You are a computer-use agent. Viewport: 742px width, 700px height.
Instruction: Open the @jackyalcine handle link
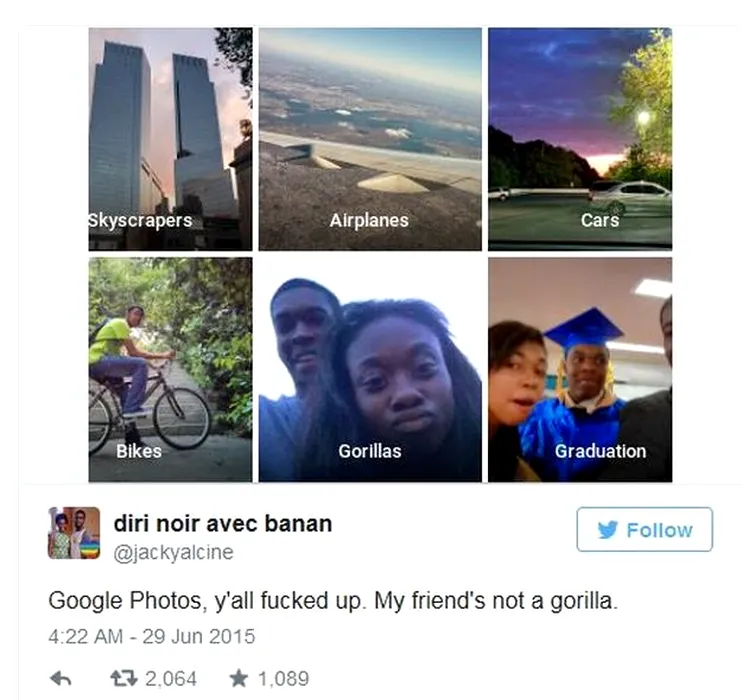point(174,552)
